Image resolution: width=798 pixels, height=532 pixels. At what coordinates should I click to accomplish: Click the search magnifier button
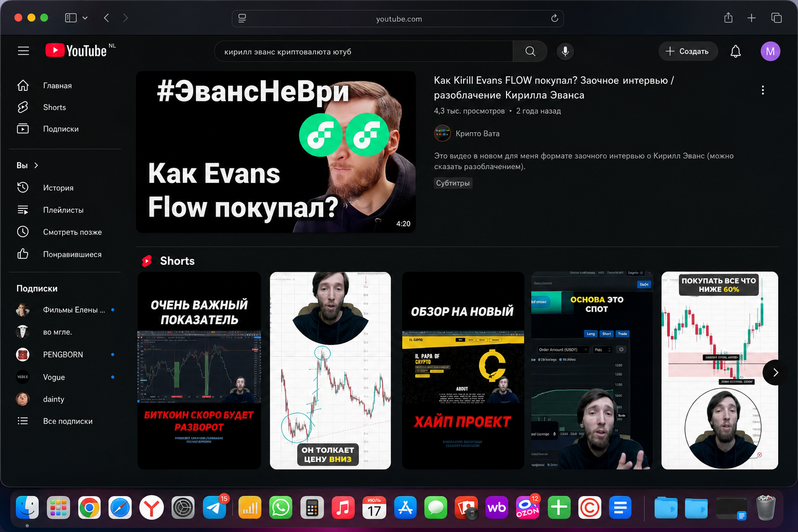(x=530, y=51)
